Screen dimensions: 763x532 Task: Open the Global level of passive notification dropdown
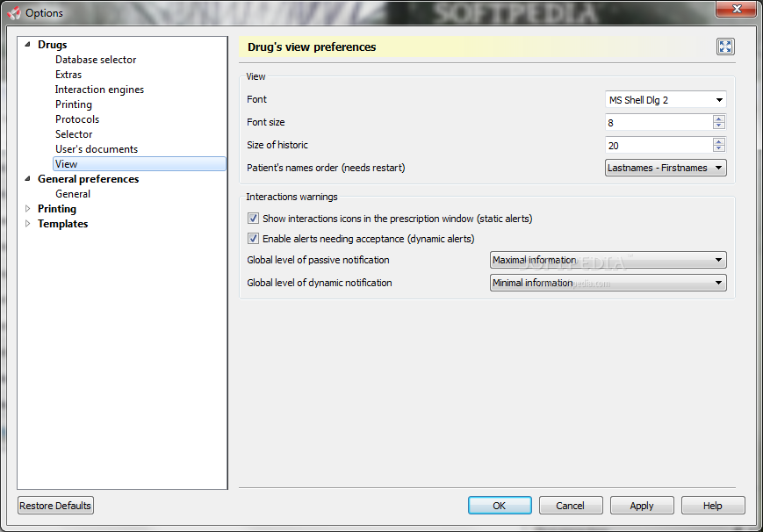tap(608, 260)
